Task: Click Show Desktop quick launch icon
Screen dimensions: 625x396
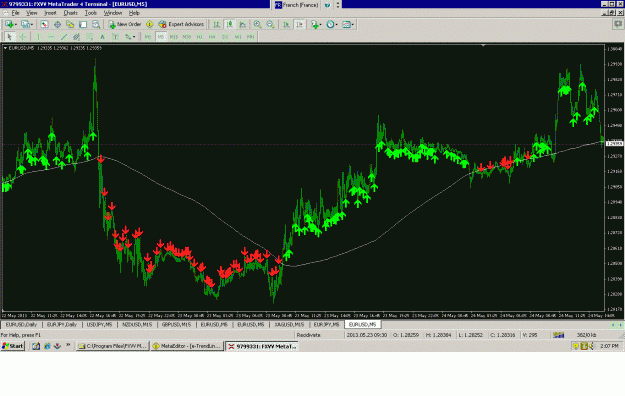Action: (36, 346)
